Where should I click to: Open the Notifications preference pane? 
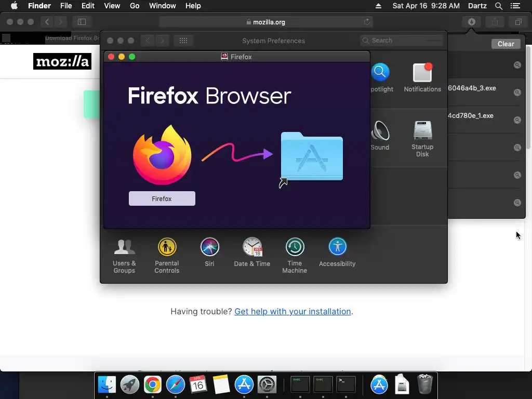(x=422, y=77)
